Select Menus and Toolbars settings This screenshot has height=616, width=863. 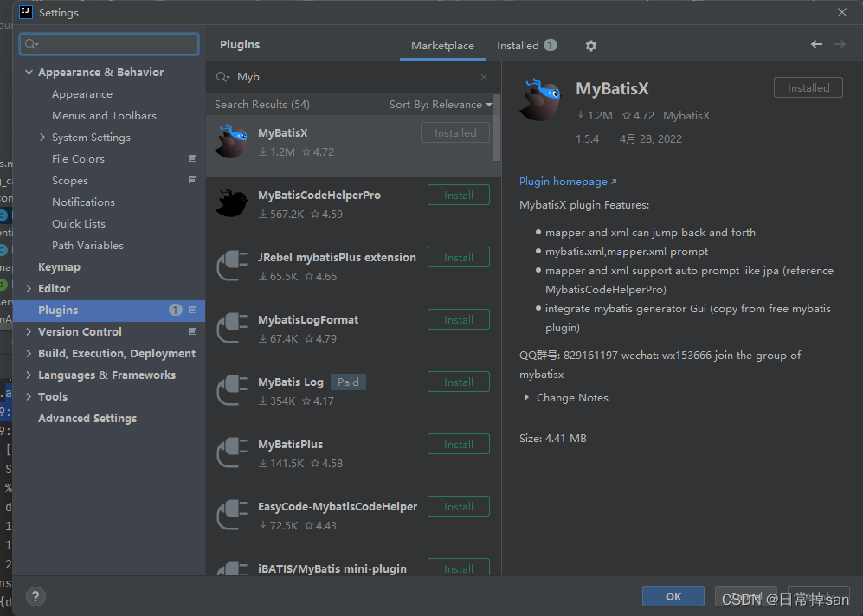(104, 116)
